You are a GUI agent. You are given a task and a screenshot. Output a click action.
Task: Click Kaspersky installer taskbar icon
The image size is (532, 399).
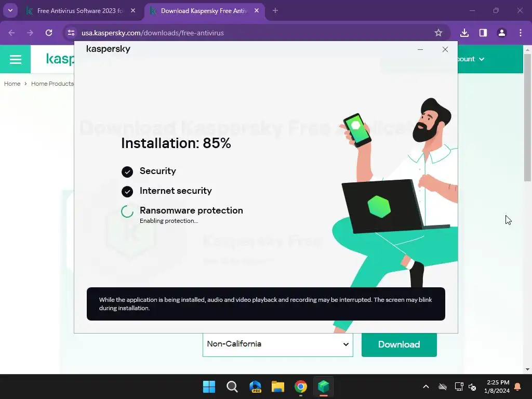click(324, 387)
